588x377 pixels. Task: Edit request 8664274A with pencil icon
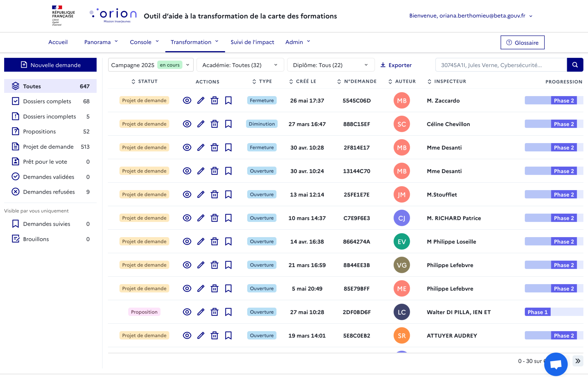point(201,242)
